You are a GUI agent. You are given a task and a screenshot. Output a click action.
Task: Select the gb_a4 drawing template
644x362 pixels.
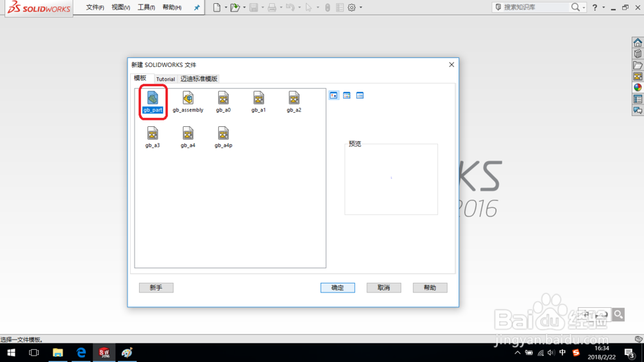pos(187,137)
